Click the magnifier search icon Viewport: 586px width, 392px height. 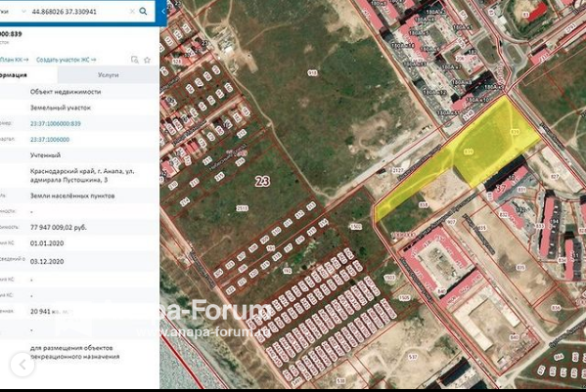[143, 11]
